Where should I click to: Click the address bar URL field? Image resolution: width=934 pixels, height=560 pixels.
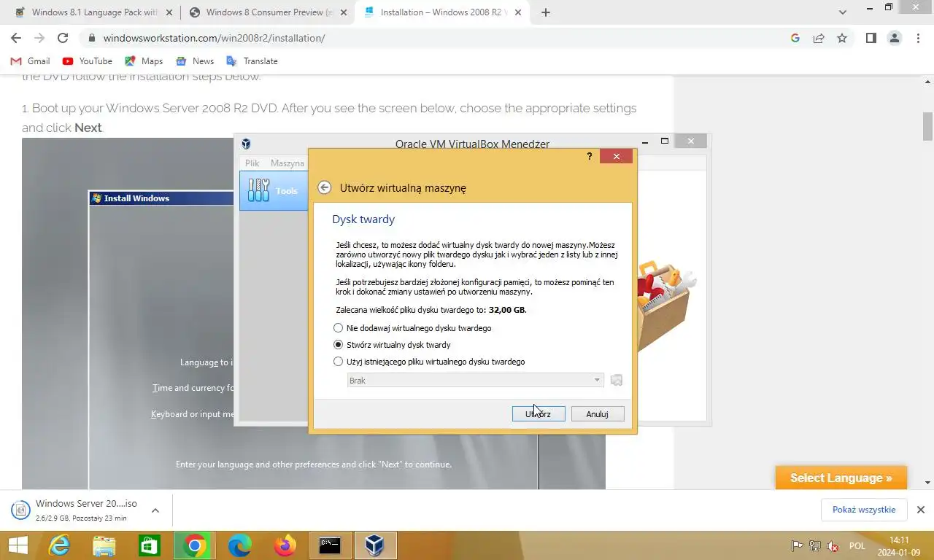click(438, 38)
